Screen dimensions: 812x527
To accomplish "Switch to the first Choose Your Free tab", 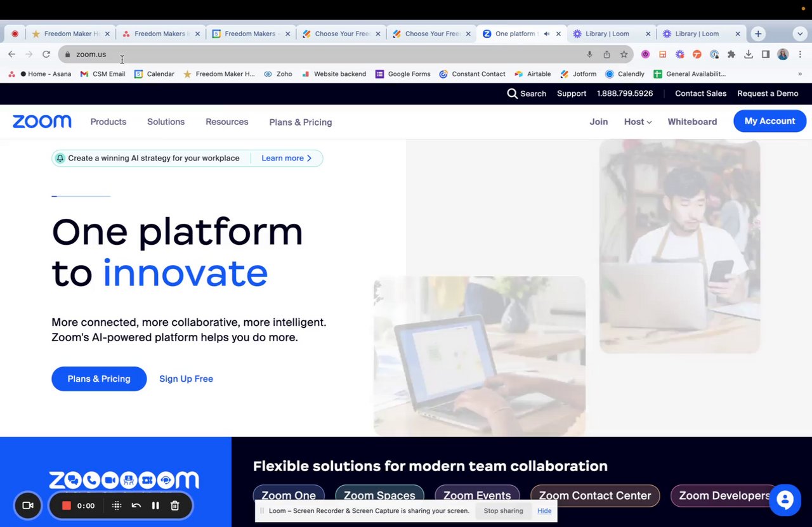I will pos(341,34).
